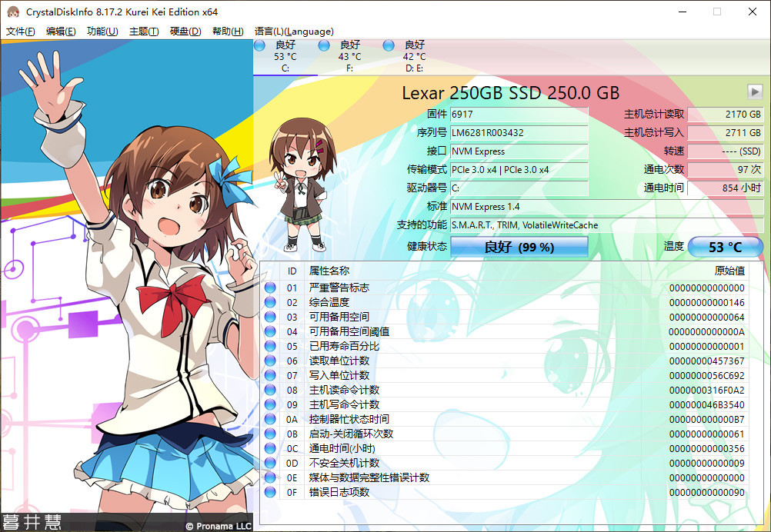This screenshot has height=532, width=771.
Task: Click the 53 °C temperature button
Action: 724,247
